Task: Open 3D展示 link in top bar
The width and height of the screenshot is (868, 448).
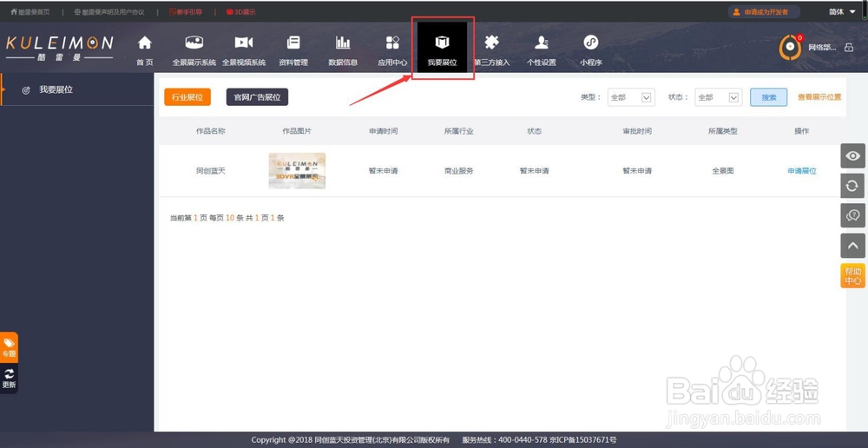Action: coord(240,11)
